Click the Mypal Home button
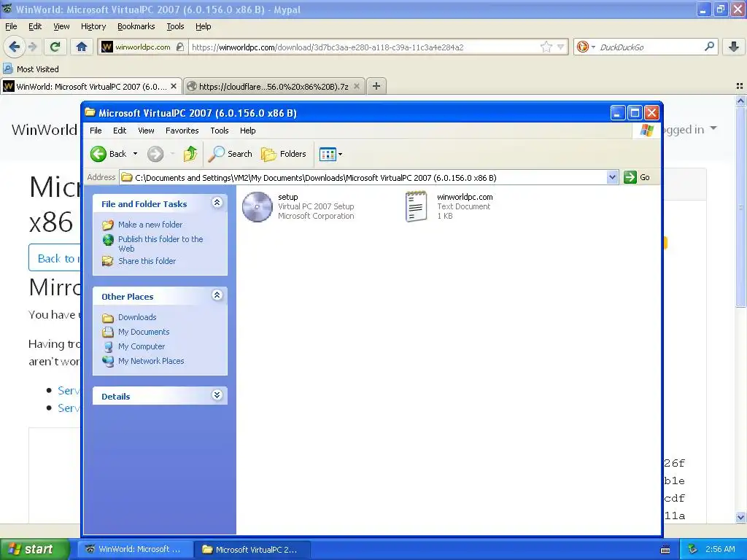 pos(82,47)
